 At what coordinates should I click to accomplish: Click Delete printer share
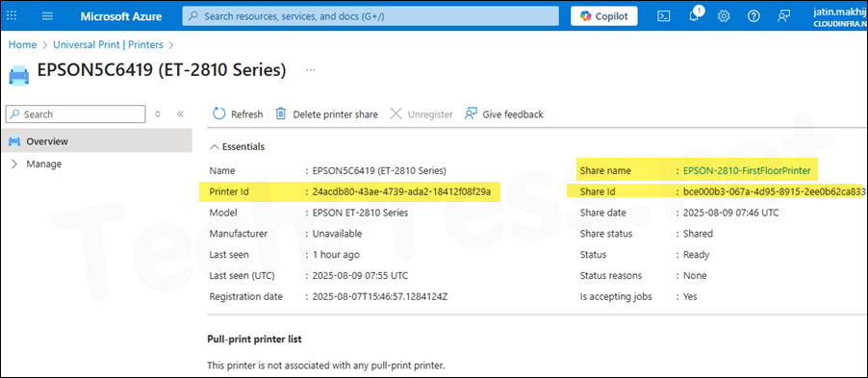pyautogui.click(x=326, y=114)
